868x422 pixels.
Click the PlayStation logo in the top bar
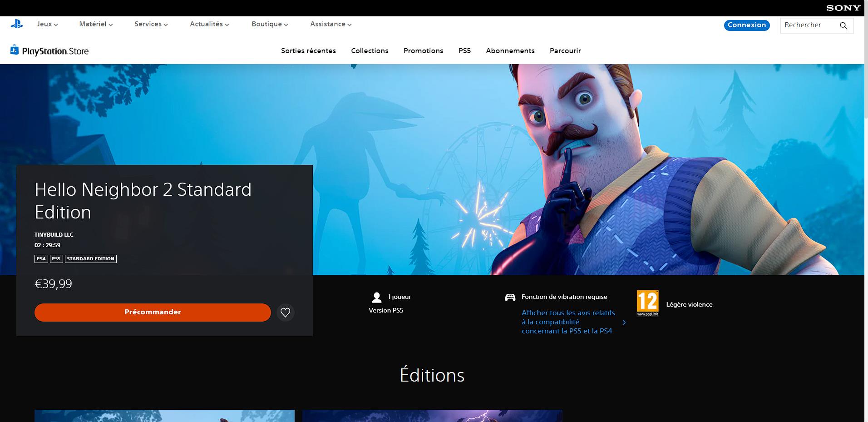[17, 25]
